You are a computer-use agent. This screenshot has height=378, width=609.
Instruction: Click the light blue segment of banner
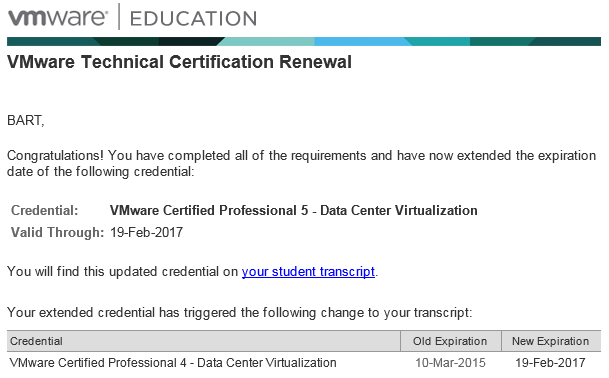click(362, 42)
